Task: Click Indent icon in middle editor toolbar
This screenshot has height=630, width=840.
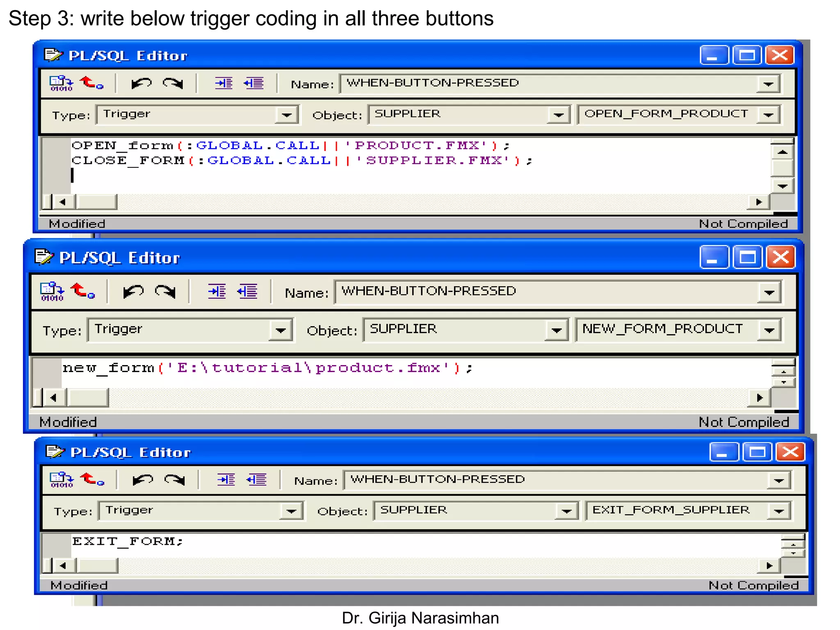Action: click(217, 292)
